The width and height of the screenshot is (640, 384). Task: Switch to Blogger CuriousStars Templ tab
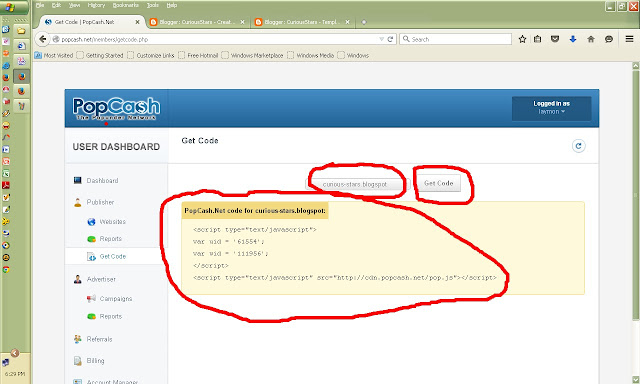(x=302, y=22)
